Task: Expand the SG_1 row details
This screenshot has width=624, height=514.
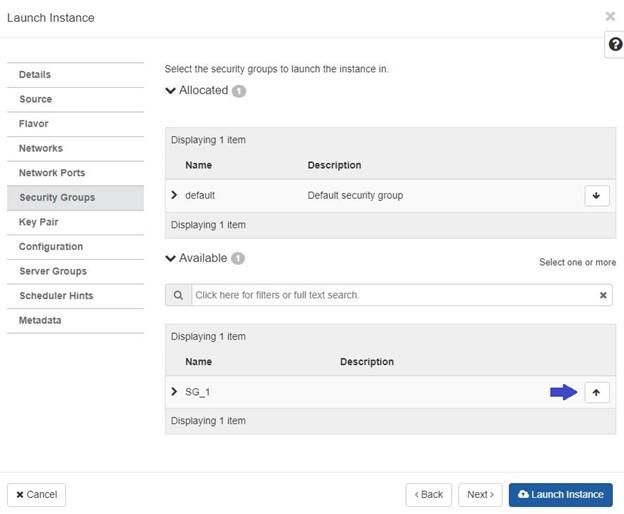Action: (174, 391)
